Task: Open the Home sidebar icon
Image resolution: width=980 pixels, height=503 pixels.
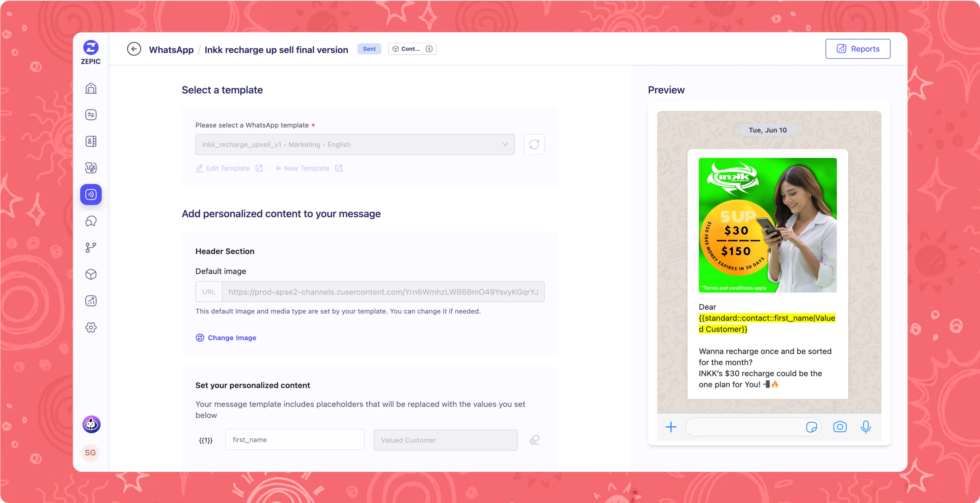Action: pyautogui.click(x=90, y=88)
